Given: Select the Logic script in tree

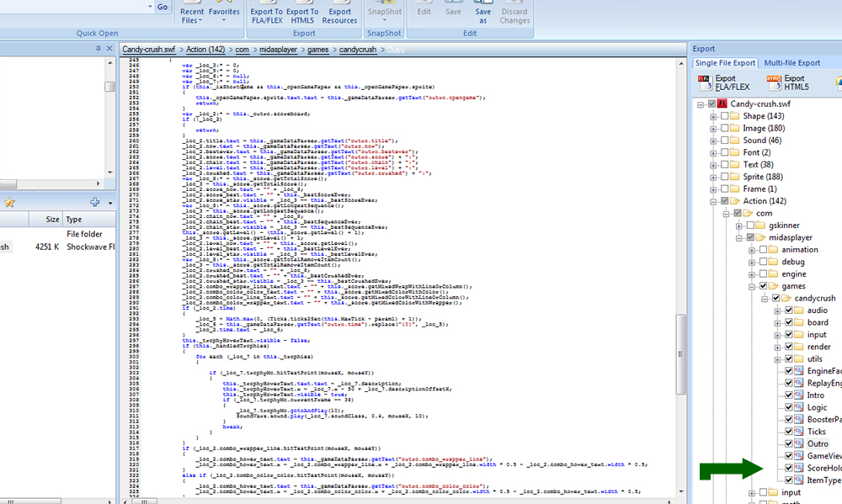Looking at the screenshot, I should click(x=817, y=407).
